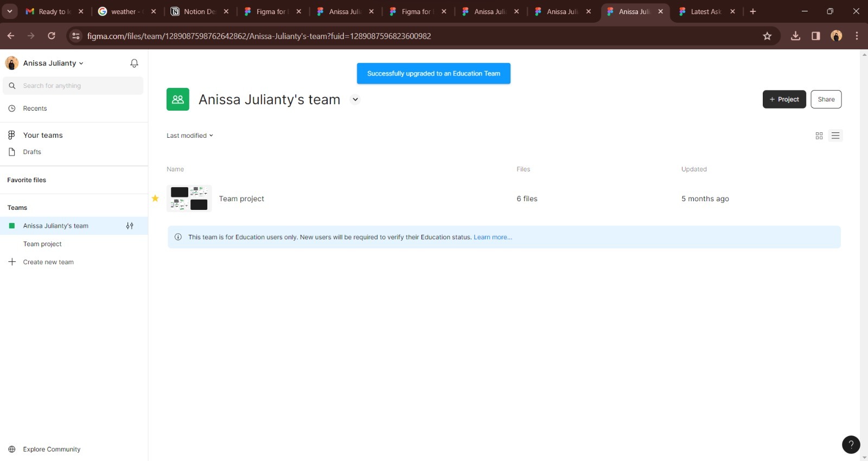Click the info icon in education banner
Screen dimensions: 868x461
178,237
